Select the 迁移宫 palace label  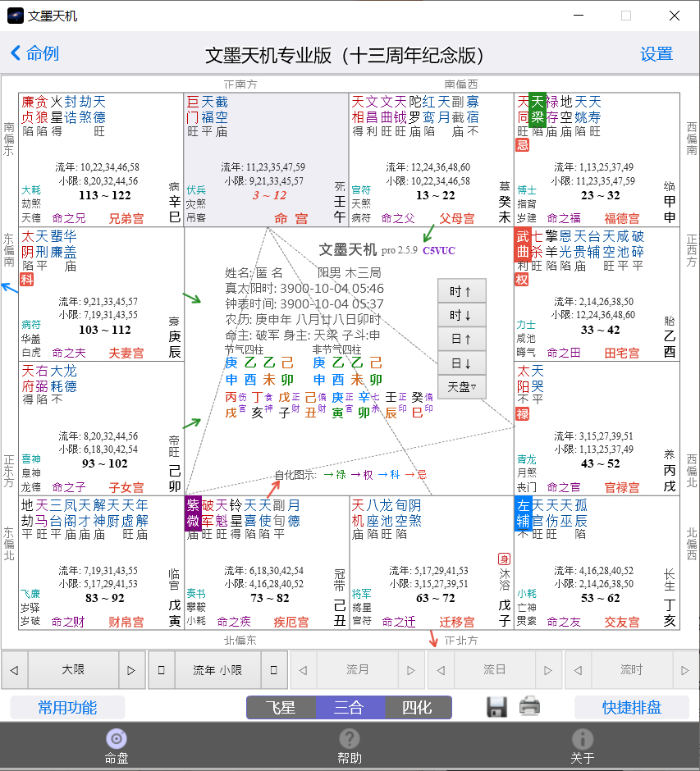[x=457, y=622]
